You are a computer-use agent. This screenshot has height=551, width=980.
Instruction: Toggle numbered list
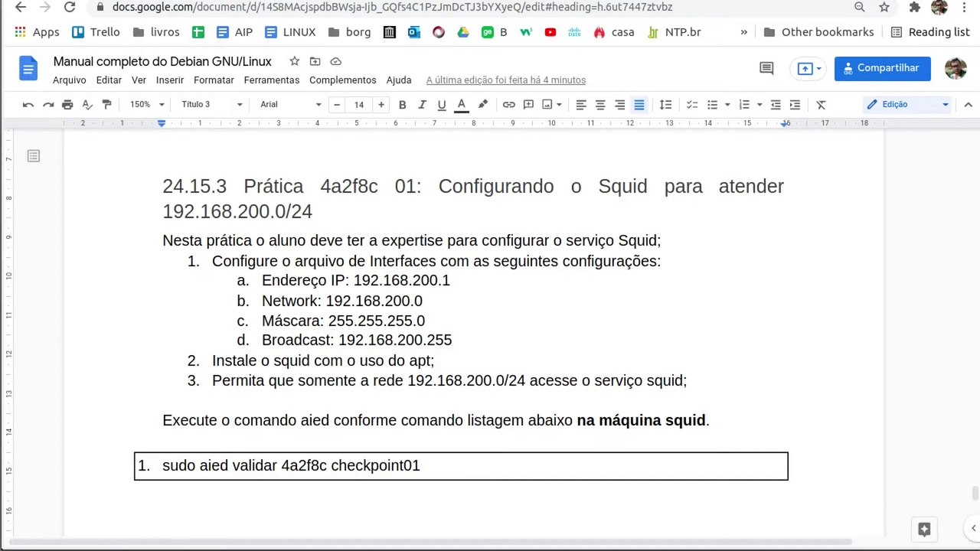coord(744,104)
